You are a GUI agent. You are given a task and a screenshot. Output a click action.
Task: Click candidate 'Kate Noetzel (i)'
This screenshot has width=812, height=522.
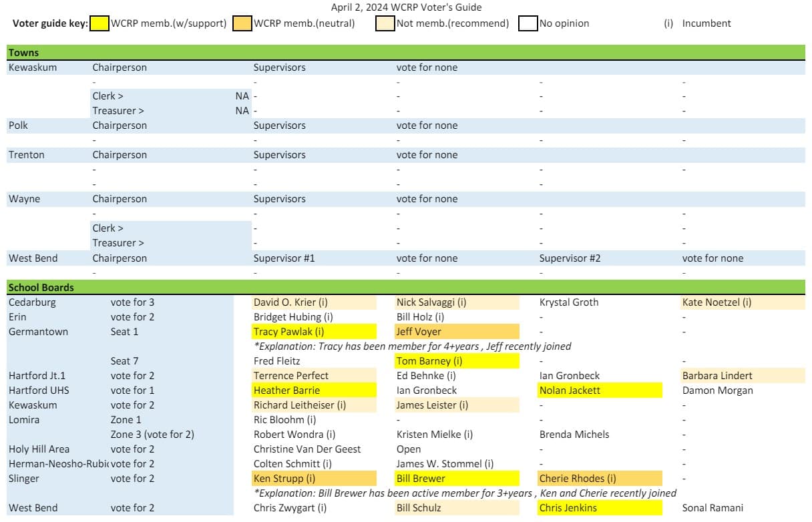pyautogui.click(x=743, y=302)
